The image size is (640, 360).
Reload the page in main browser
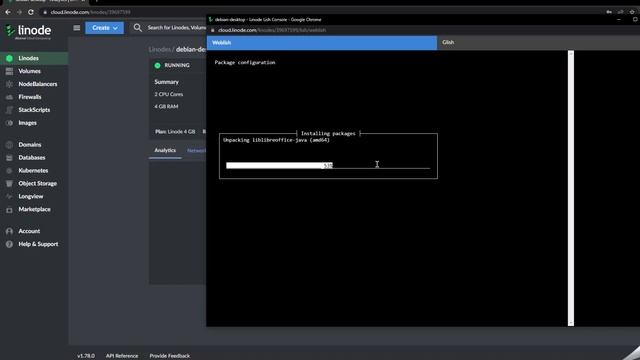(31, 12)
